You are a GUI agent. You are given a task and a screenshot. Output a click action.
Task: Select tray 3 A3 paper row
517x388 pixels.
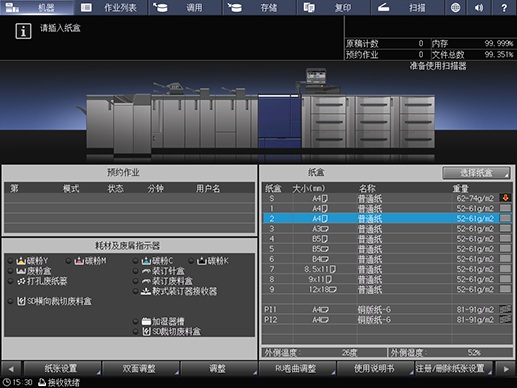pos(387,229)
